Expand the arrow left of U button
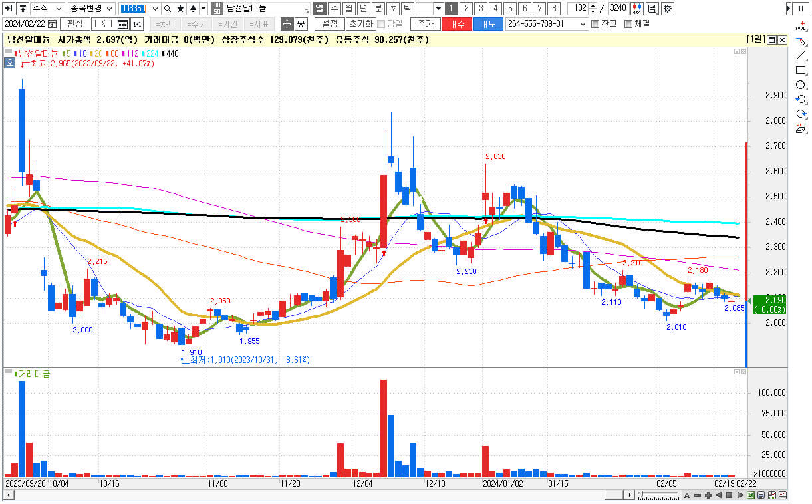 pyautogui.click(x=787, y=9)
